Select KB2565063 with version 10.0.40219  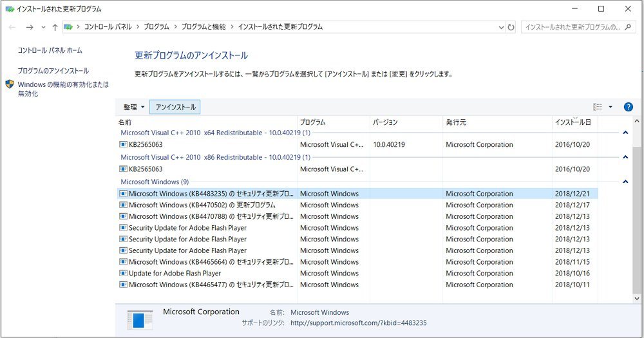[357, 145]
